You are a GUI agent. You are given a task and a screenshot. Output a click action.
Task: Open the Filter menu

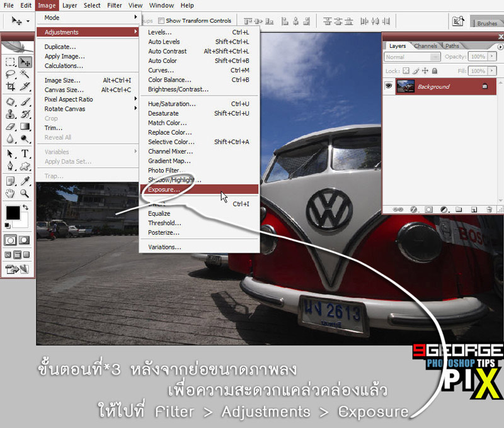pos(115,6)
